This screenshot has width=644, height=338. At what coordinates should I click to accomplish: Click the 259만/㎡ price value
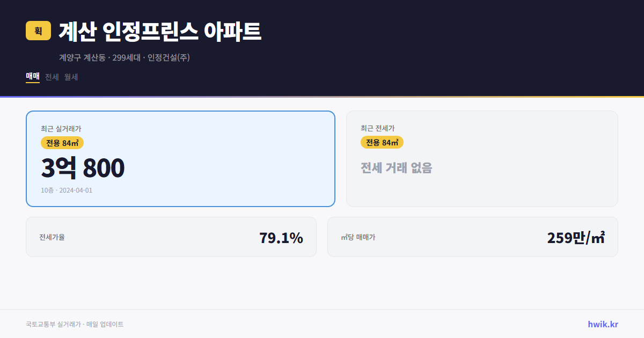(x=575, y=237)
